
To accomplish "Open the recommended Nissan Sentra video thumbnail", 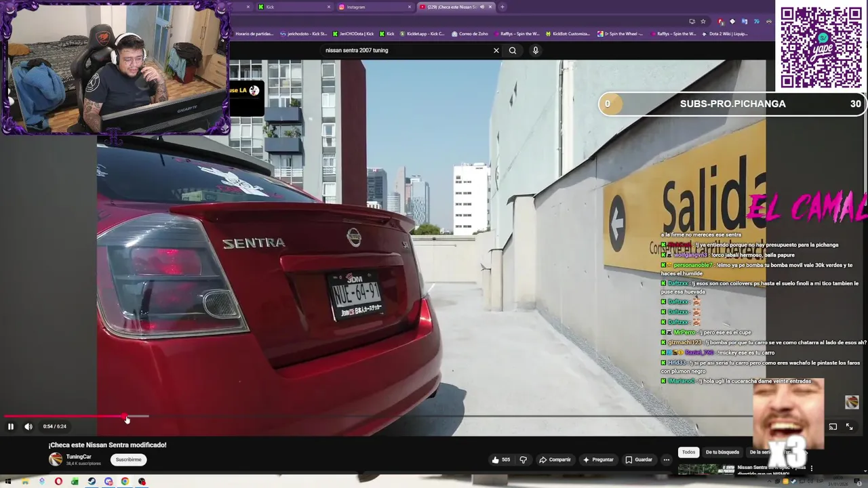I will (706, 468).
